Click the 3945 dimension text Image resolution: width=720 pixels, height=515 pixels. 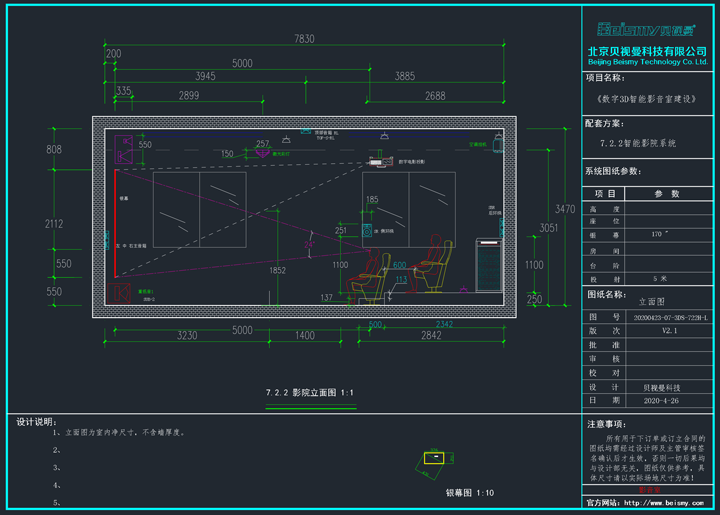point(205,76)
